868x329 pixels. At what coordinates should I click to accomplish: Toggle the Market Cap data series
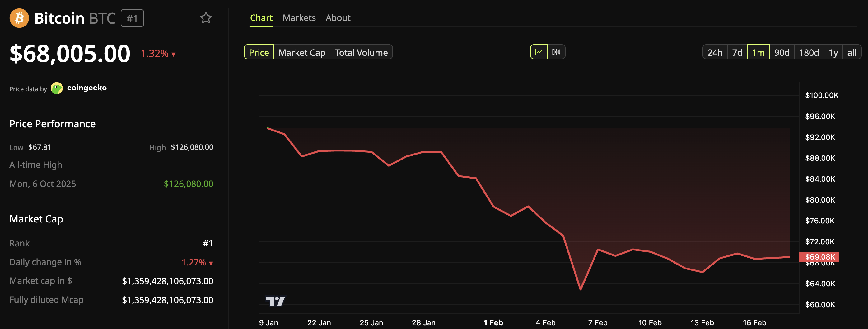pyautogui.click(x=301, y=52)
